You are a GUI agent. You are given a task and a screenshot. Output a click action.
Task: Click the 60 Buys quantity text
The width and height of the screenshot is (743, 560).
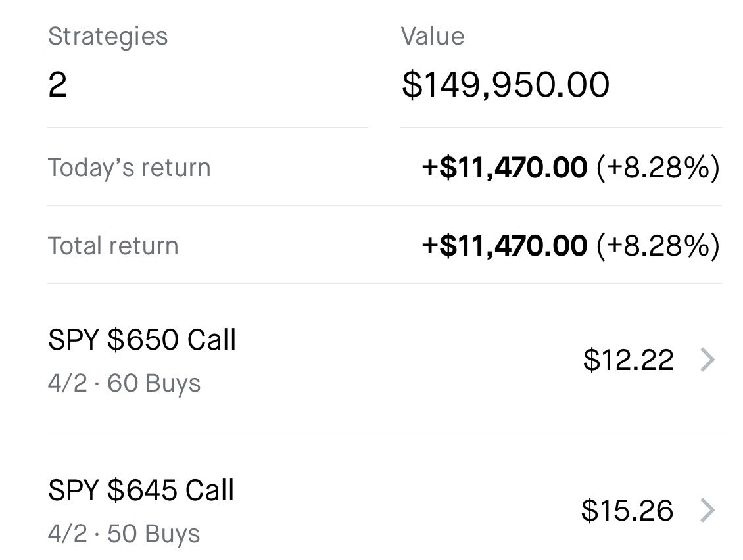coord(154,383)
